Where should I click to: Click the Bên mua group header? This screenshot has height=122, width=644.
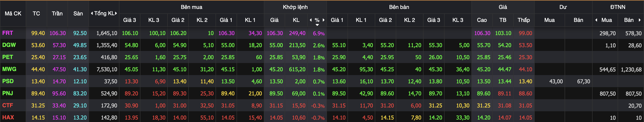click(x=191, y=7)
